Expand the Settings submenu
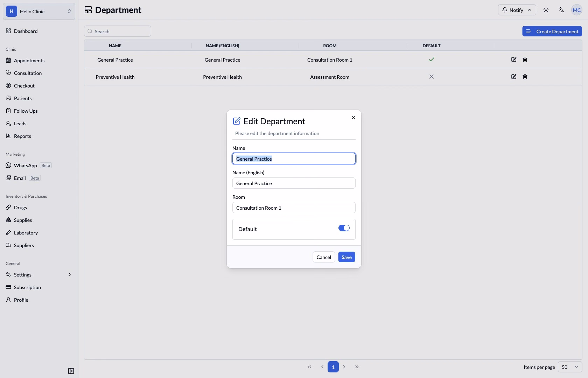Viewport: 588px width, 378px height. click(x=39, y=275)
